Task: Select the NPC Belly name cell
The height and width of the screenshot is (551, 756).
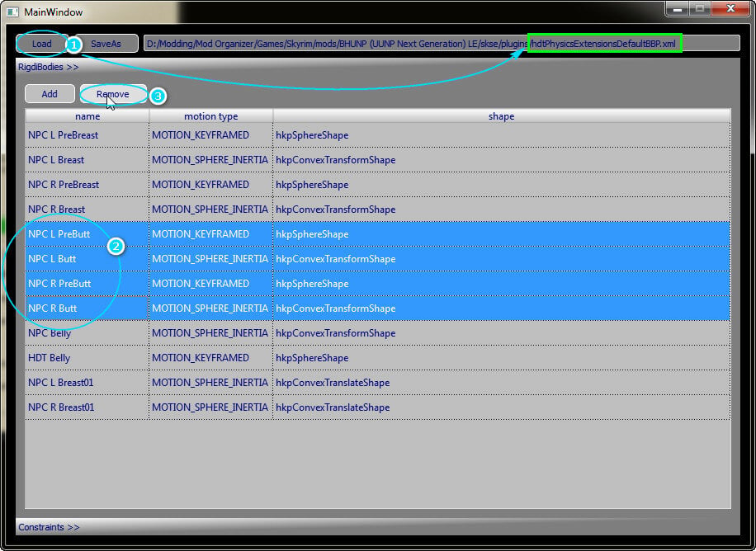Action: click(87, 333)
